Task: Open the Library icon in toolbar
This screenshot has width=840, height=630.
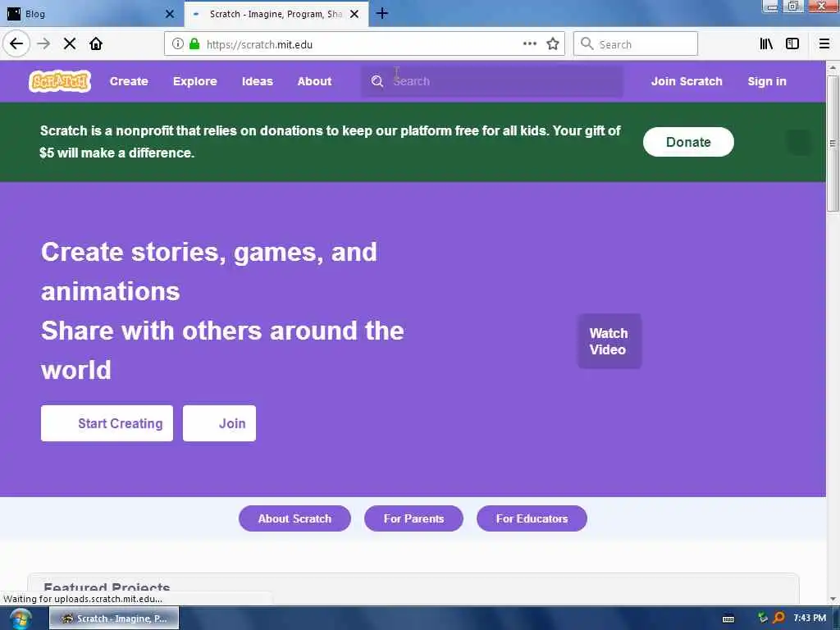Action: (766, 44)
